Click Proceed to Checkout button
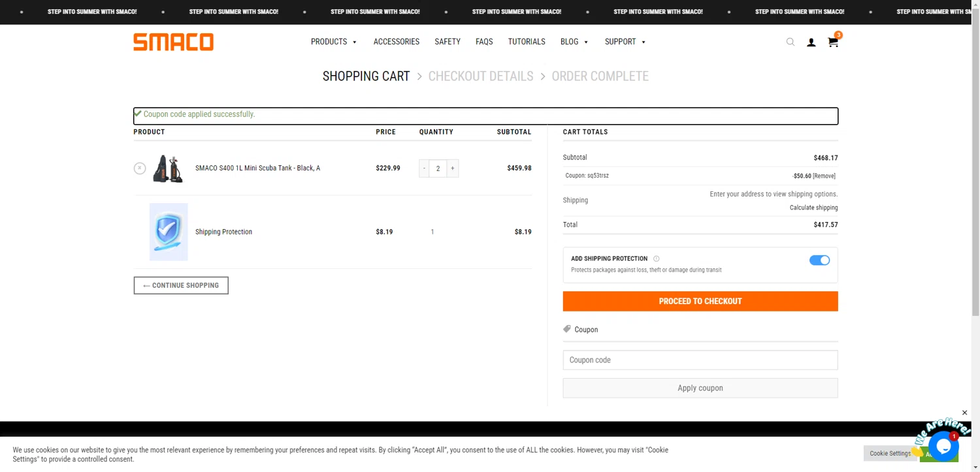The image size is (980, 472). [700, 301]
